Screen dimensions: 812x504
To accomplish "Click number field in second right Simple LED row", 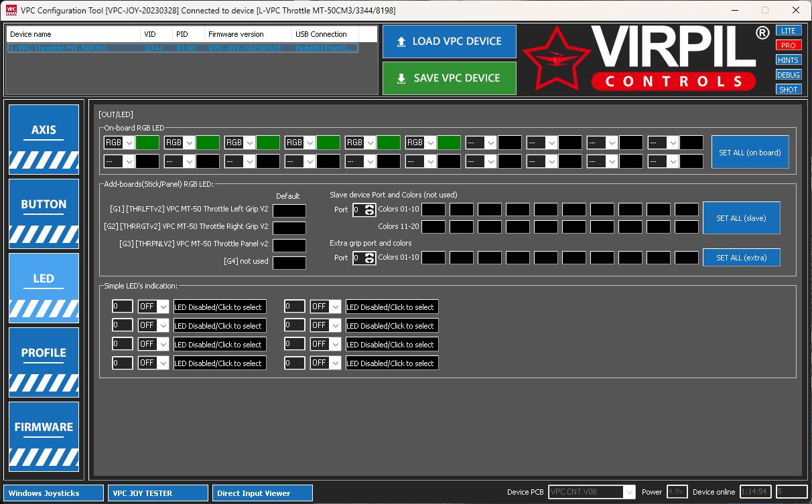I will pos(294,325).
